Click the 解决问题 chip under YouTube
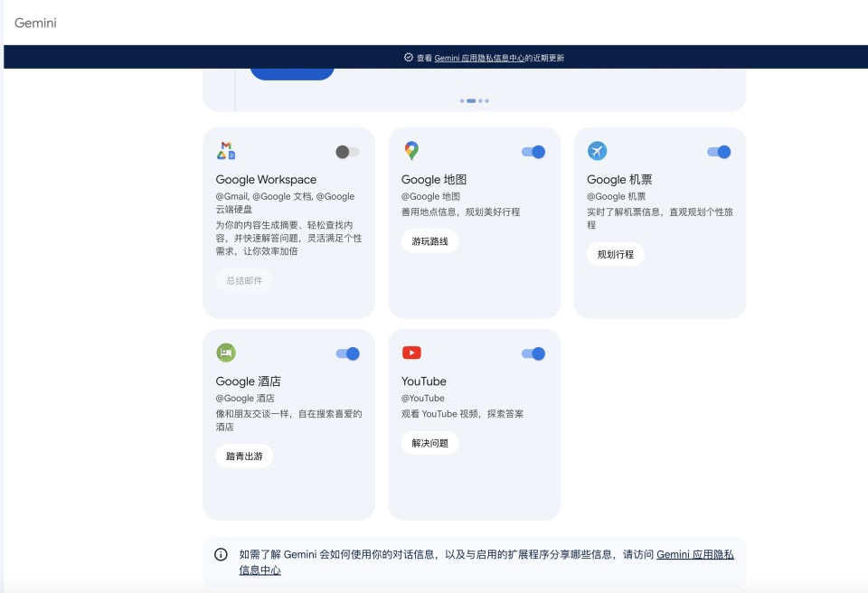 pos(429,443)
